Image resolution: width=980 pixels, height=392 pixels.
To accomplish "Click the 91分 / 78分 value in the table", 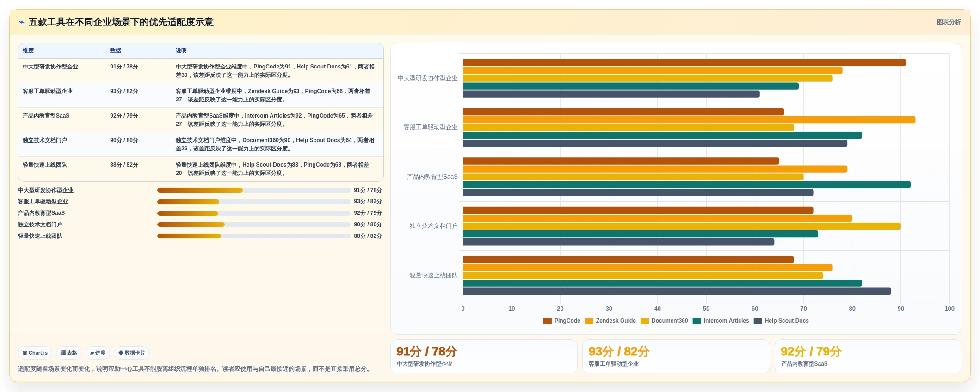I will click(x=124, y=67).
